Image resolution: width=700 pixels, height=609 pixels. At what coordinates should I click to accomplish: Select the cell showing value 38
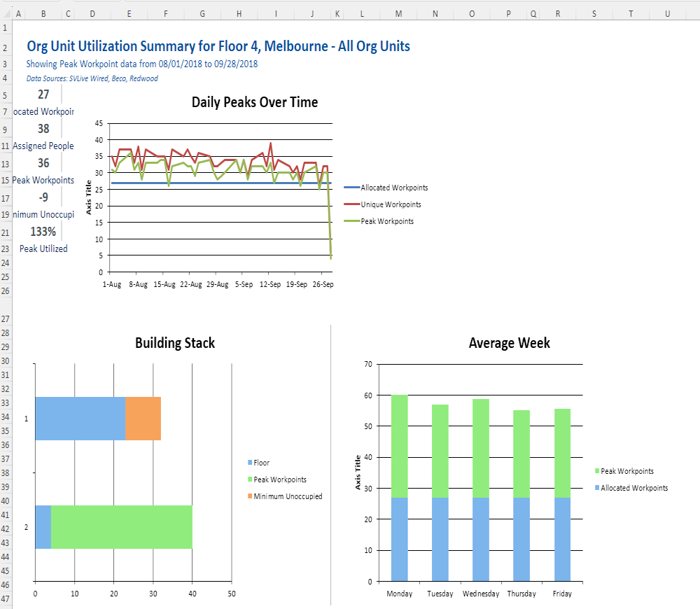(43, 129)
